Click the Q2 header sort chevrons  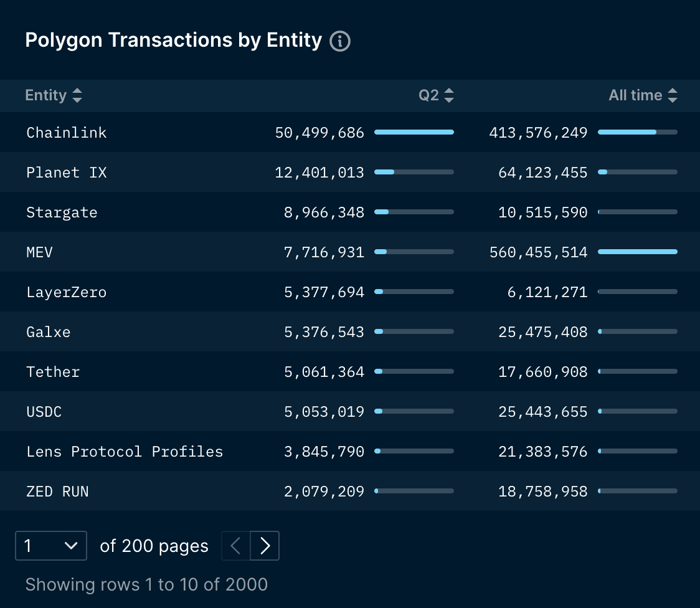(450, 95)
